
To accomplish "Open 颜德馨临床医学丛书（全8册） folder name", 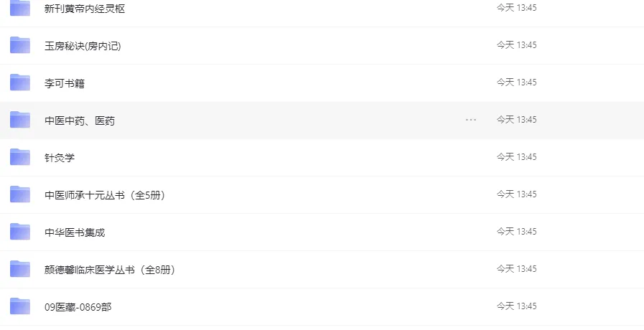I will click(110, 270).
